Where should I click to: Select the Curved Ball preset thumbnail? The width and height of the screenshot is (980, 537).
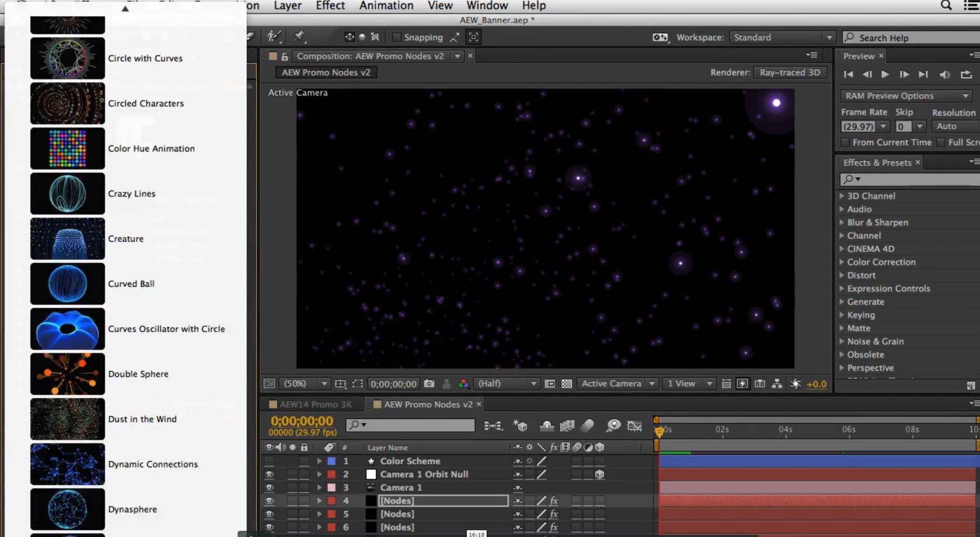click(x=67, y=284)
